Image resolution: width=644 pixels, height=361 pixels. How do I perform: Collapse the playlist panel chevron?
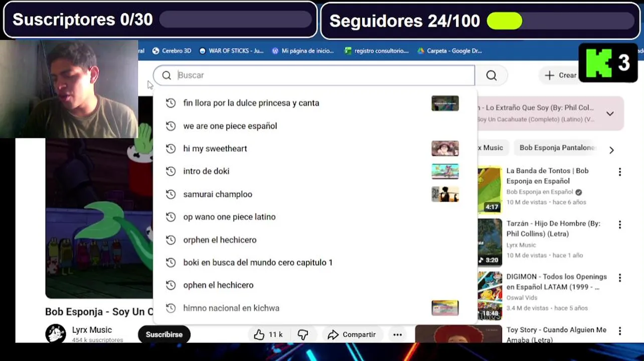pos(610,114)
